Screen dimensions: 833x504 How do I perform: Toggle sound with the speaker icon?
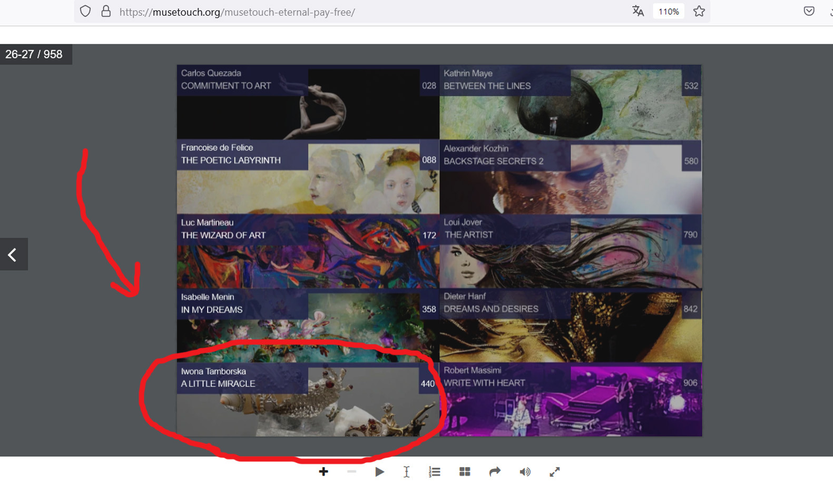click(525, 472)
